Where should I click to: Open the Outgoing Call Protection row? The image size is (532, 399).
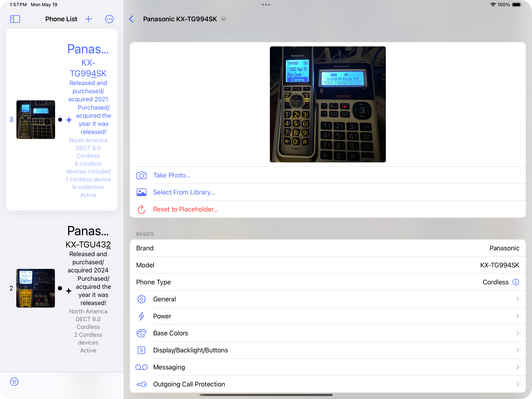pos(327,384)
